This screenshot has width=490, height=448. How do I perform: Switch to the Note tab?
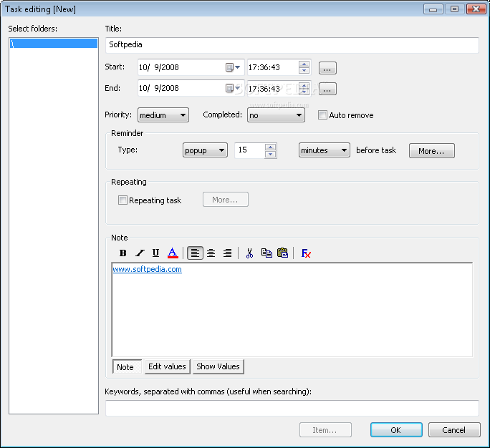click(127, 366)
